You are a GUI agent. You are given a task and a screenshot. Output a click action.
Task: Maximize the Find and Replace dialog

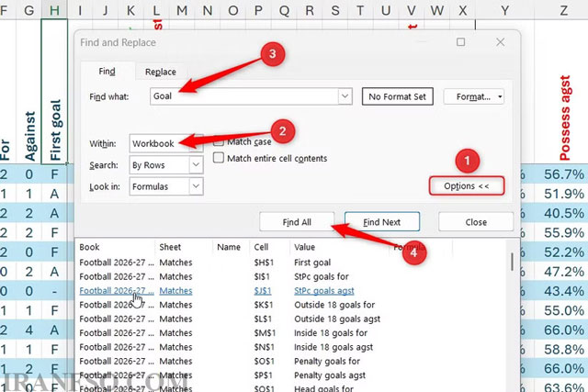coord(461,42)
